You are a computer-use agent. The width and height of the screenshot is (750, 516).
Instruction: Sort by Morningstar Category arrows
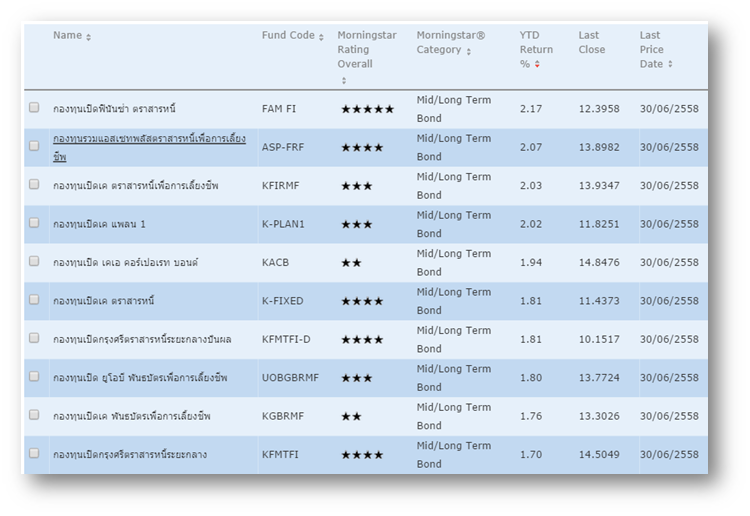(x=468, y=51)
